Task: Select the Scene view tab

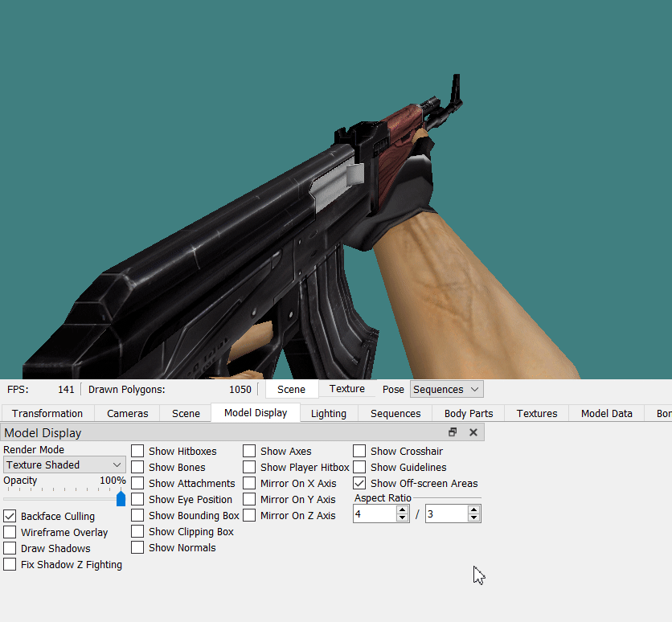Action: pyautogui.click(x=292, y=389)
